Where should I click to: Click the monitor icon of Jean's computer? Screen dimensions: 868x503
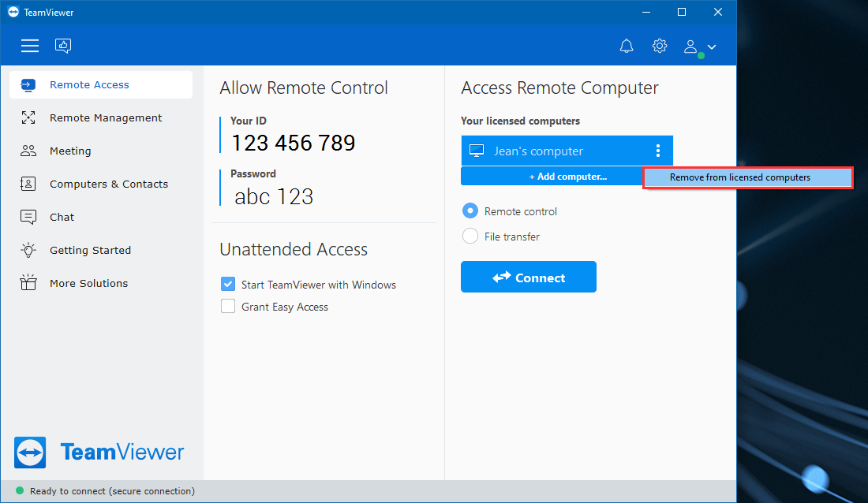click(x=477, y=151)
